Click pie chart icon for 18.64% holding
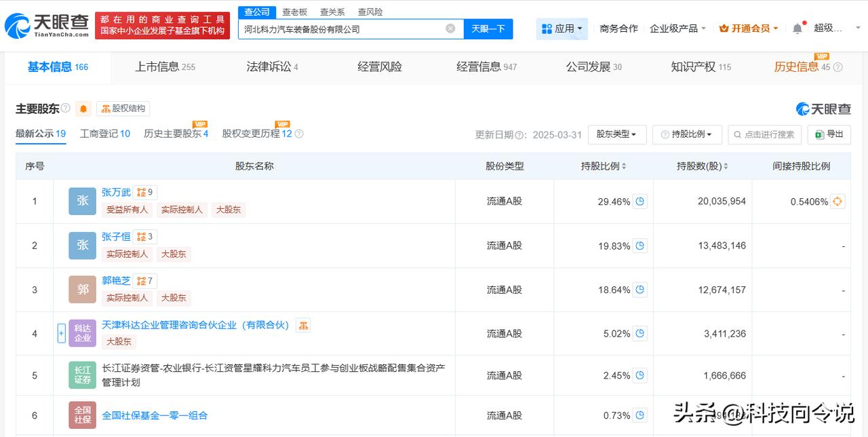The image size is (868, 437). pos(639,290)
